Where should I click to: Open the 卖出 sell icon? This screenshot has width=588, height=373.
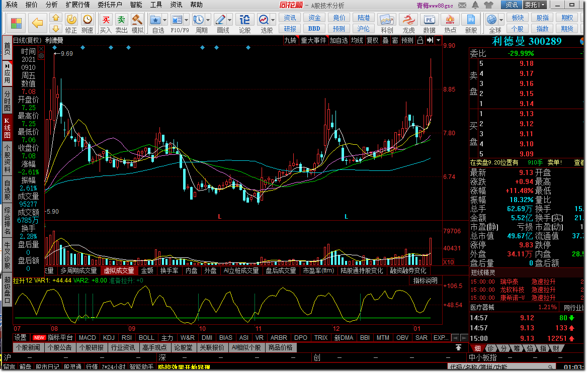pos(121,20)
